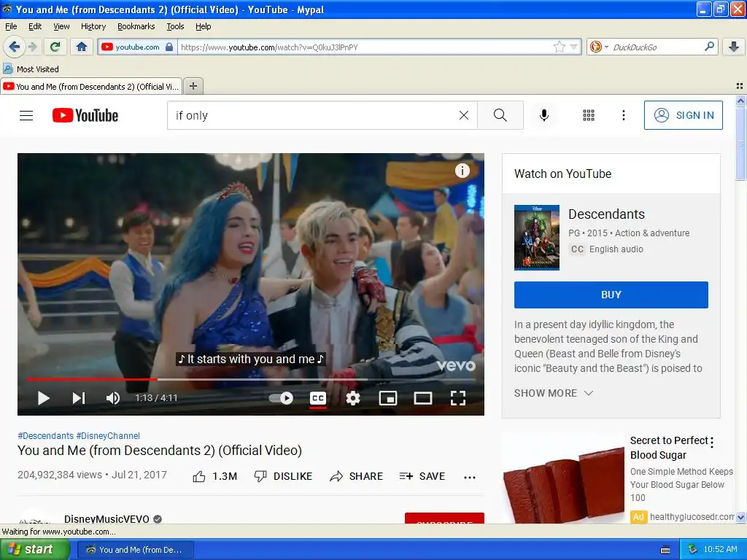747x560 pixels.
Task: Open the Bookmarks menu
Action: [x=136, y=26]
